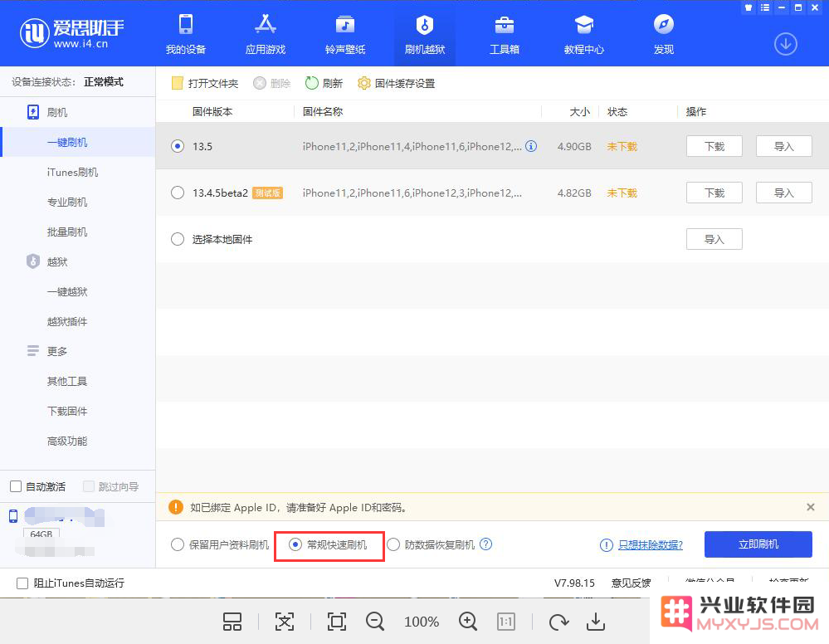Click the 固件名称 column header
This screenshot has height=644, width=829.
coord(323,111)
